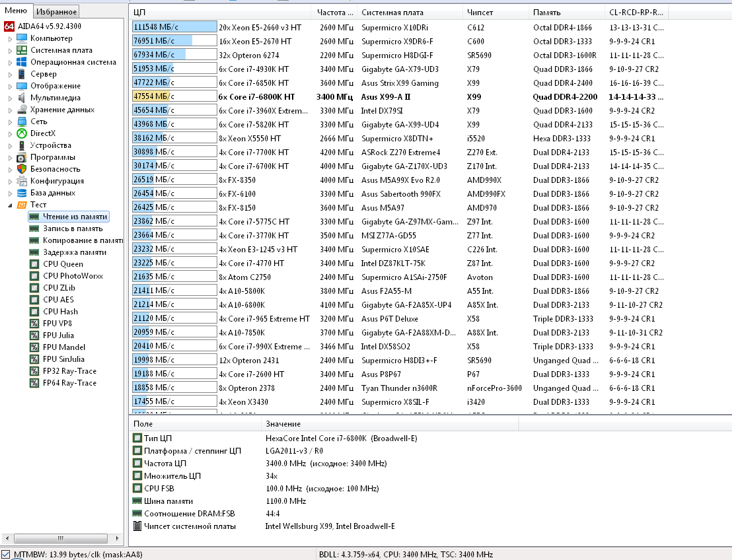Click the tree scrollbar right arrow
Image resolution: width=732 pixels, height=560 pixels.
point(117,538)
